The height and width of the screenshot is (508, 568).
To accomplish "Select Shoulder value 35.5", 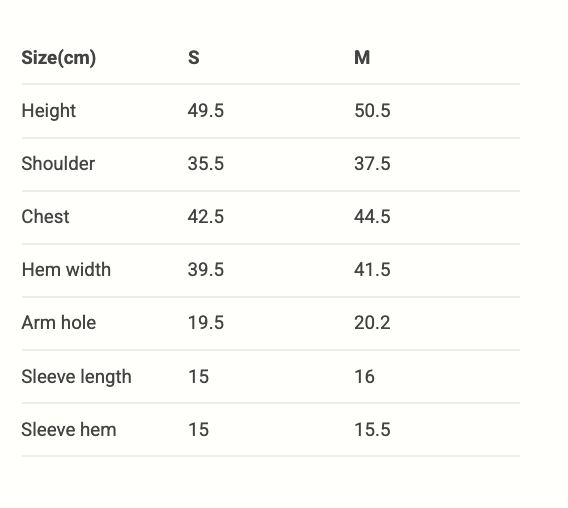I will 206,163.
